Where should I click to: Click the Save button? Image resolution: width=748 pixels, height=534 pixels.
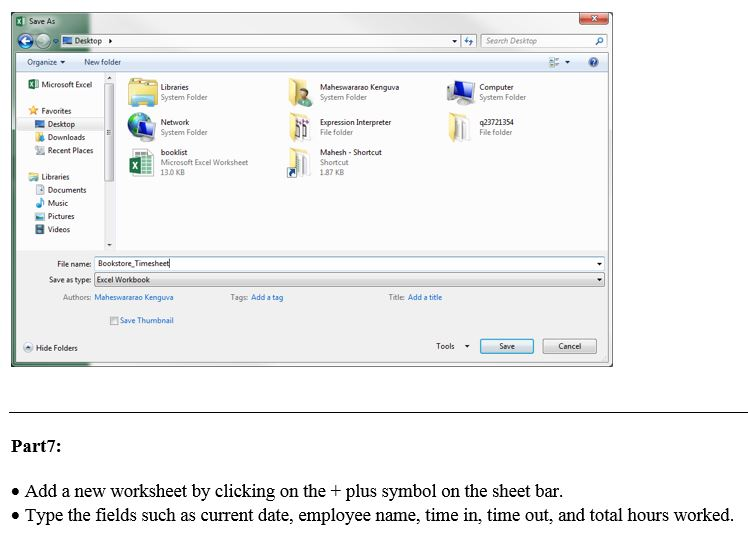pyautogui.click(x=507, y=346)
